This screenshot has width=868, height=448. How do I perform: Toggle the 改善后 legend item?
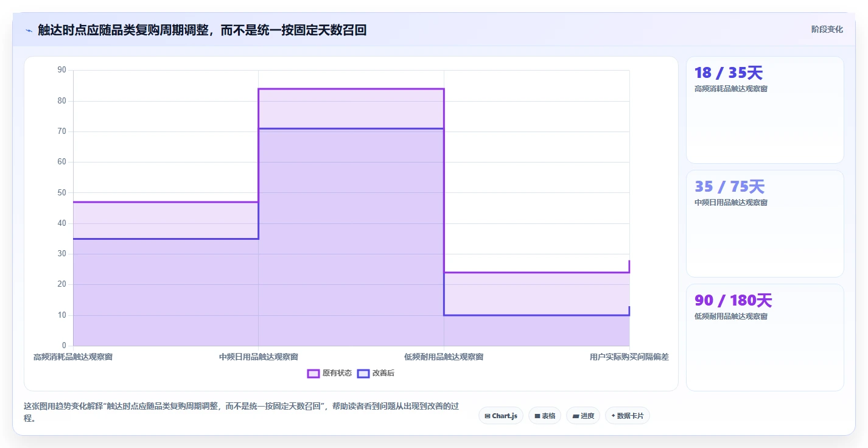point(376,373)
